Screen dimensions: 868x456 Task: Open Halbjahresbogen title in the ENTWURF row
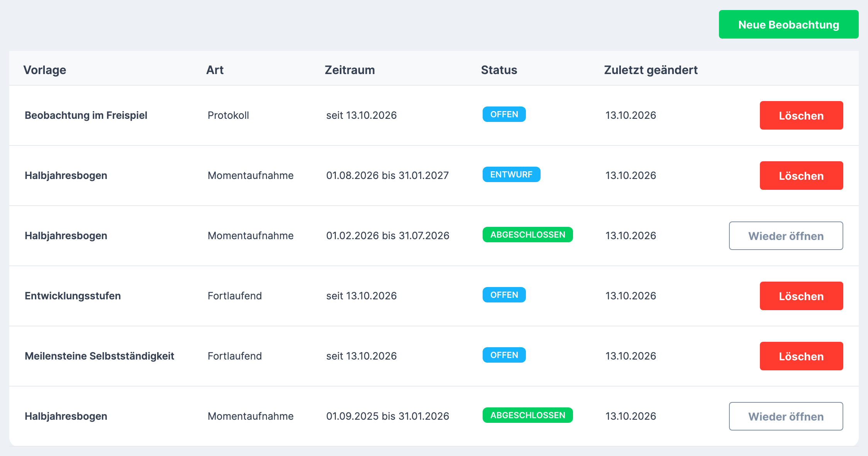point(66,176)
